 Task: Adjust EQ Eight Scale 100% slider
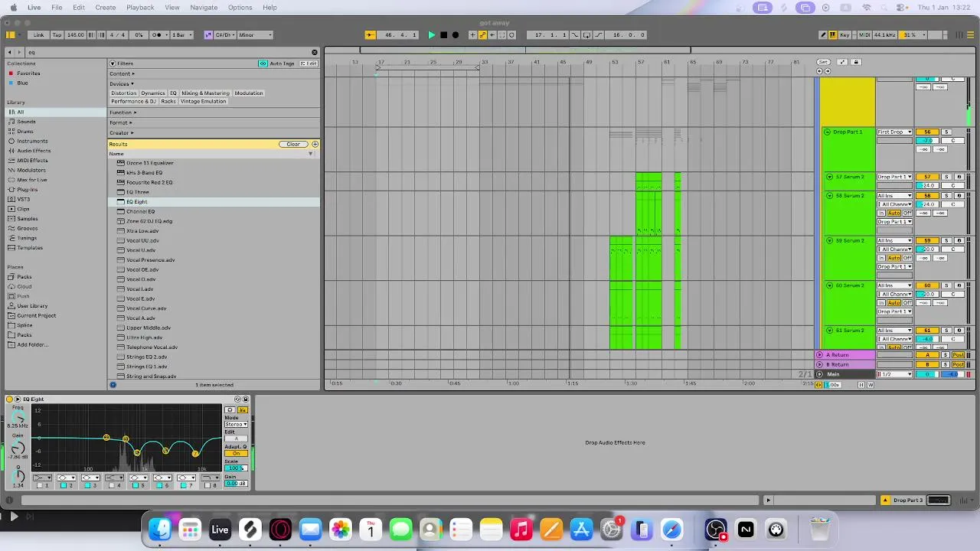236,468
